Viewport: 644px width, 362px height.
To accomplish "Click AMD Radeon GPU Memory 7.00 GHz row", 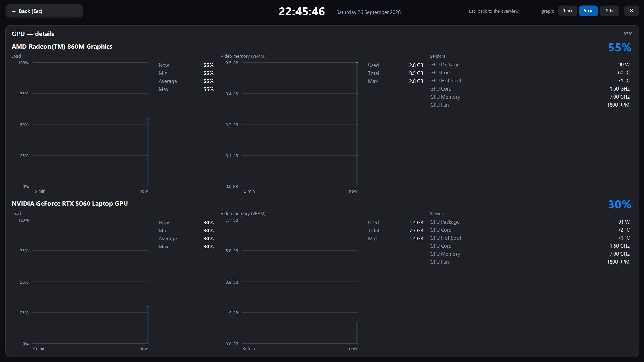I will tap(530, 97).
